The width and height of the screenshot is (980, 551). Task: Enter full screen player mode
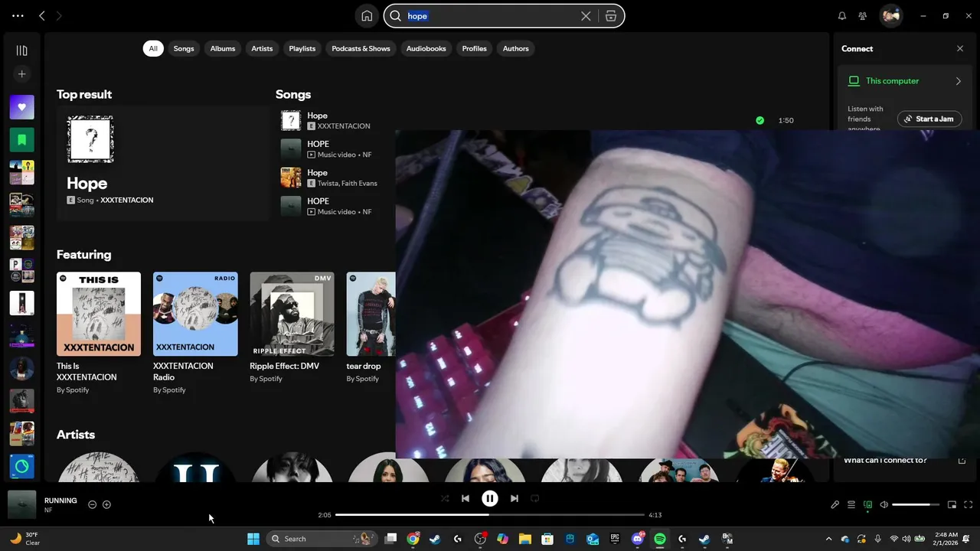[x=969, y=505]
